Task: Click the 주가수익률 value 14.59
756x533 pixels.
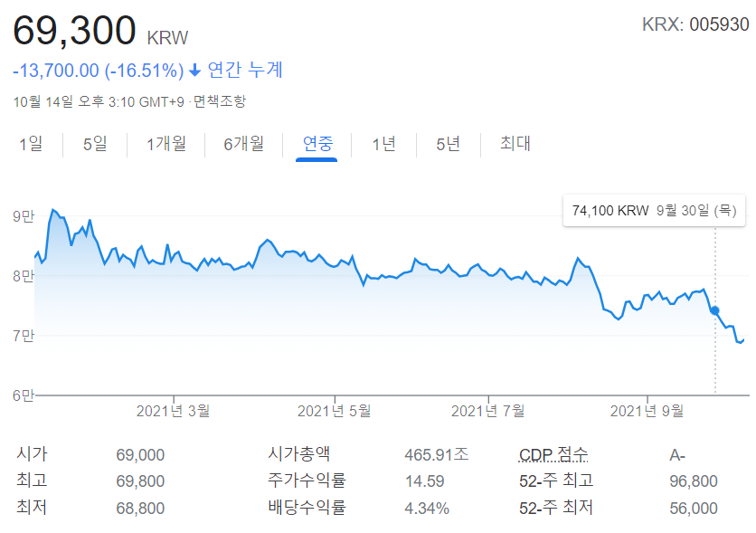Action: point(424,481)
